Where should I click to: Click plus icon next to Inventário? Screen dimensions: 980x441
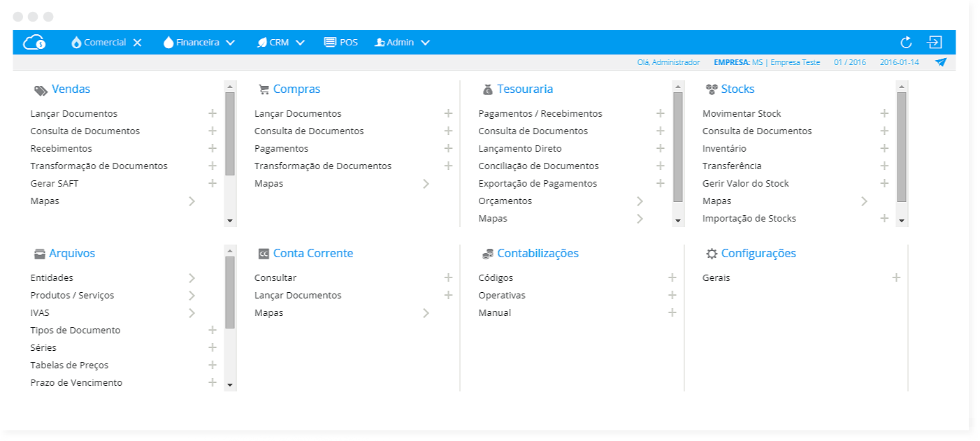884,148
